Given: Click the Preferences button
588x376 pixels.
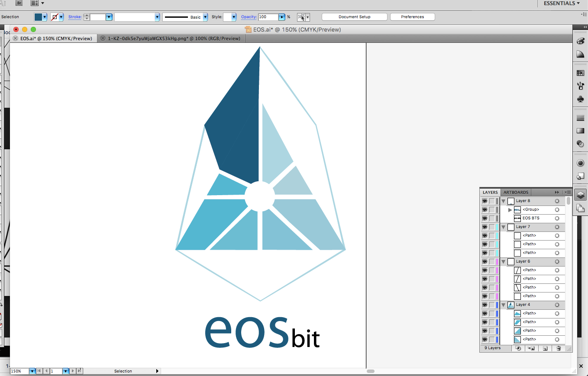Looking at the screenshot, I should [x=412, y=17].
